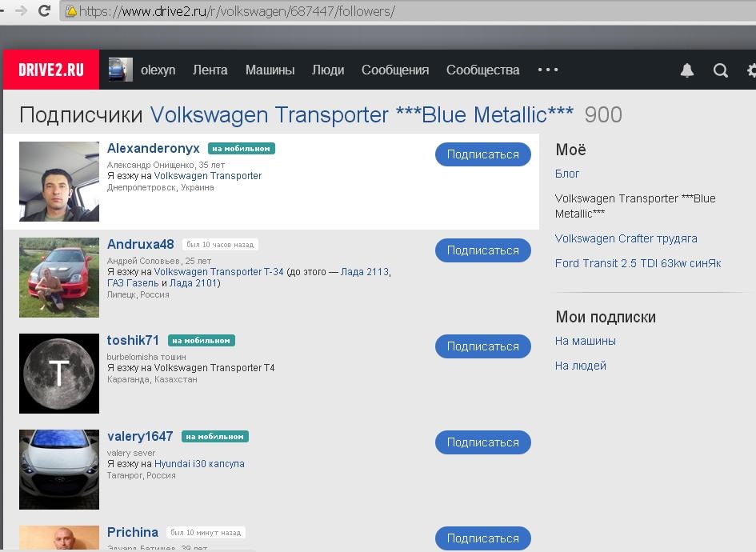Open Volkswagen Crafter трудяга link
The height and width of the screenshot is (552, 756).
click(626, 238)
